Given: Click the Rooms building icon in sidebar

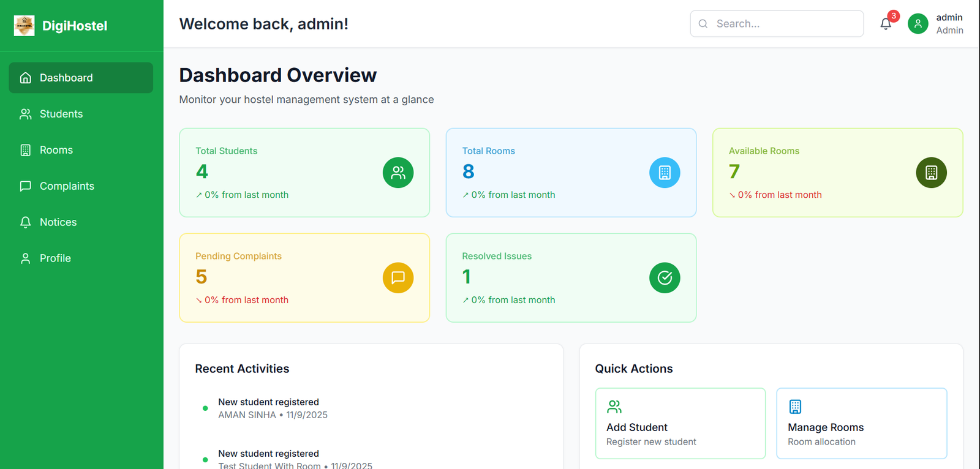Looking at the screenshot, I should (25, 150).
